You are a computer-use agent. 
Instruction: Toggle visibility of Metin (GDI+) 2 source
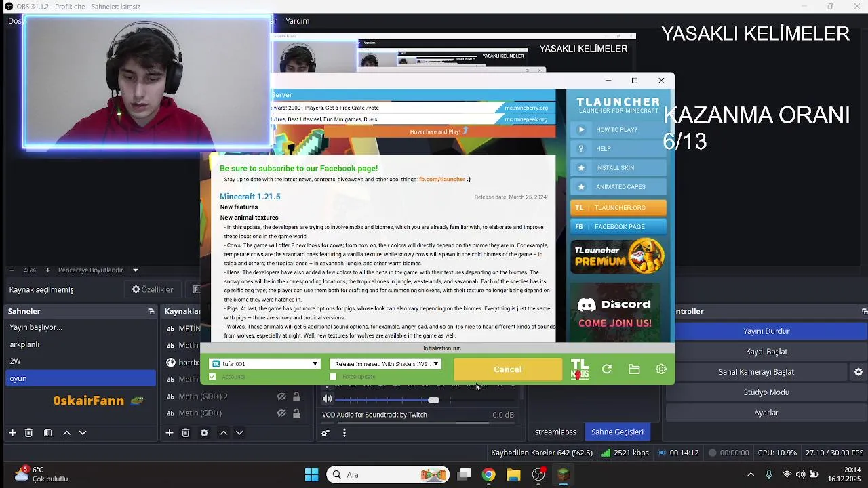point(281,396)
